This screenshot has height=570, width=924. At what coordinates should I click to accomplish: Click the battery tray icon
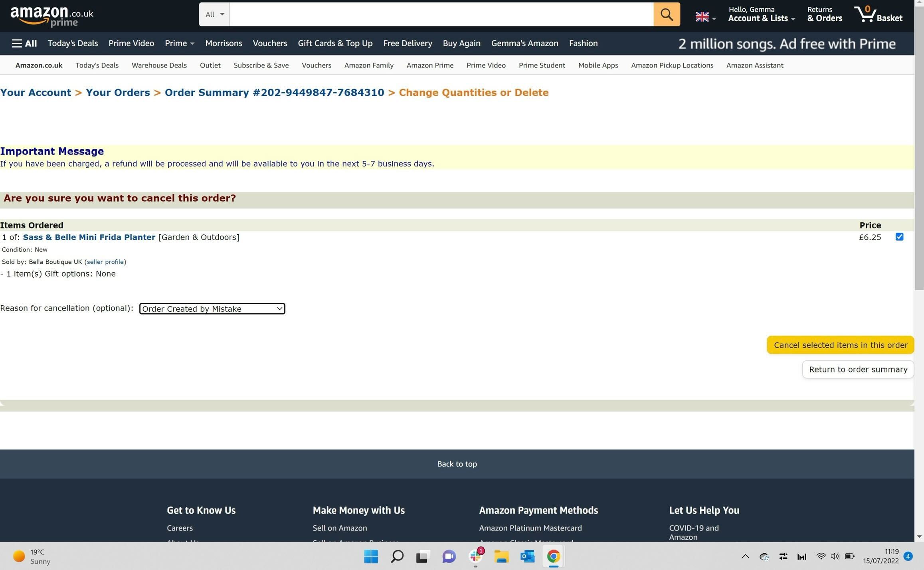tap(849, 556)
